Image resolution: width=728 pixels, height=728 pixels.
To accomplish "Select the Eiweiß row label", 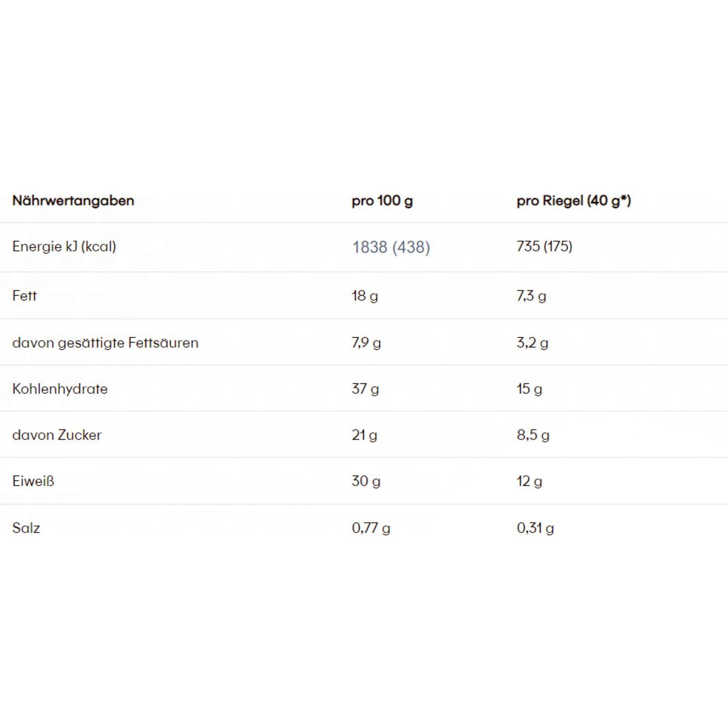I will [33, 481].
